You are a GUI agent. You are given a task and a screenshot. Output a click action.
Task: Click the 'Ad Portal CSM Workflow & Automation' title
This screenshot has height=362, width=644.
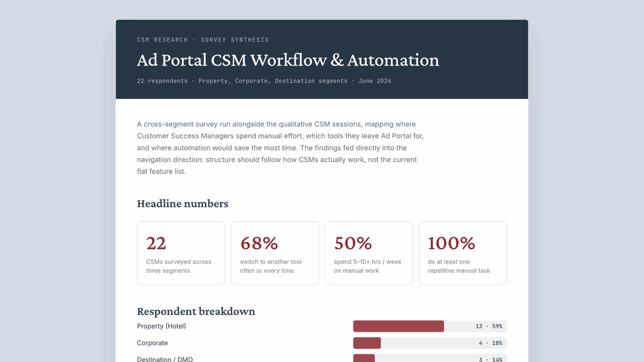point(288,60)
